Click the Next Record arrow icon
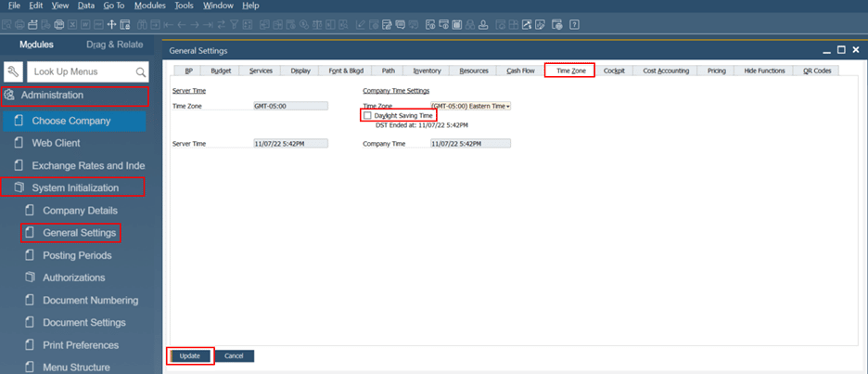This screenshot has width=868, height=374. (195, 24)
